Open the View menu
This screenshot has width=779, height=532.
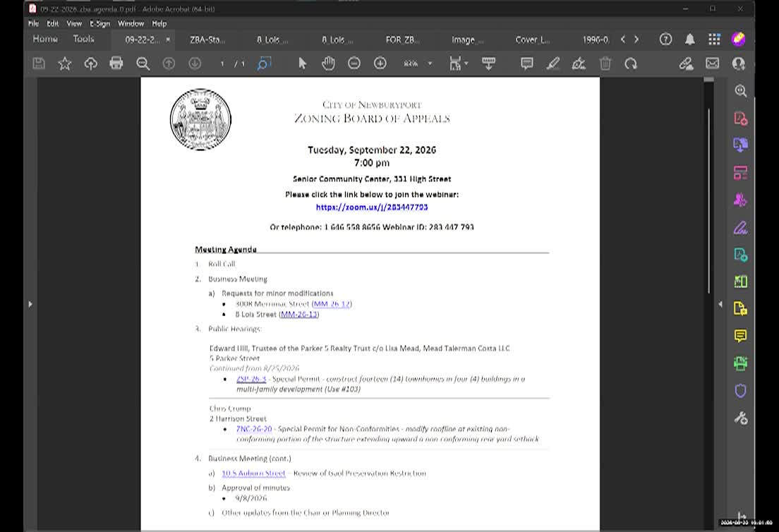(74, 23)
